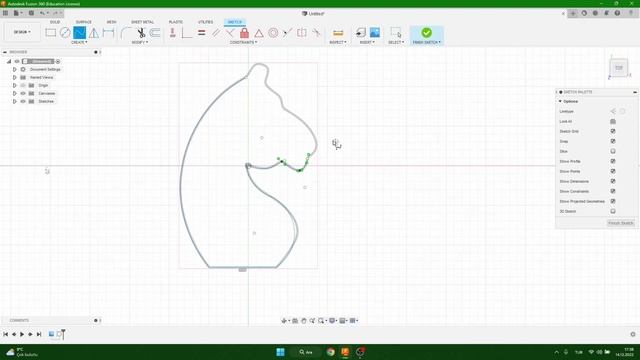
Task: Apply Equal constraint
Action: [202, 33]
